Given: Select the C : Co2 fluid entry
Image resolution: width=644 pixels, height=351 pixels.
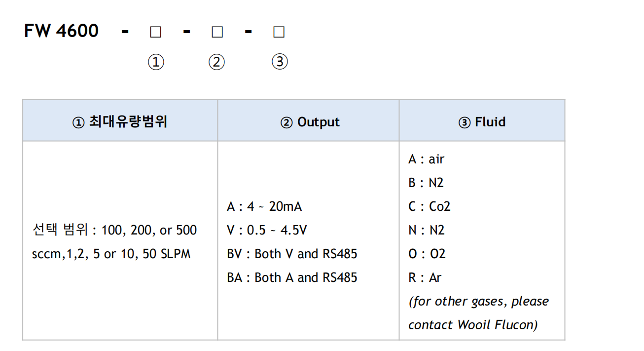Looking at the screenshot, I should click(429, 206).
